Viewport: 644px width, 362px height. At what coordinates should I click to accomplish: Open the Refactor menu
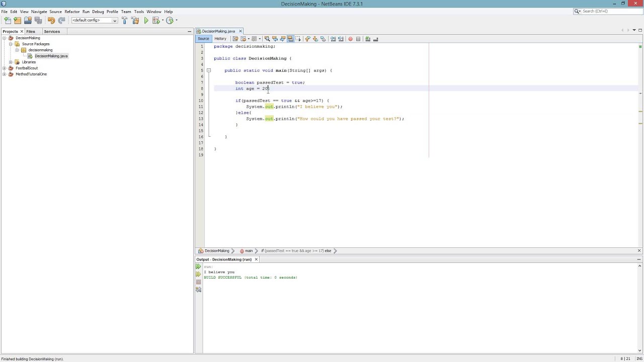tap(72, 12)
